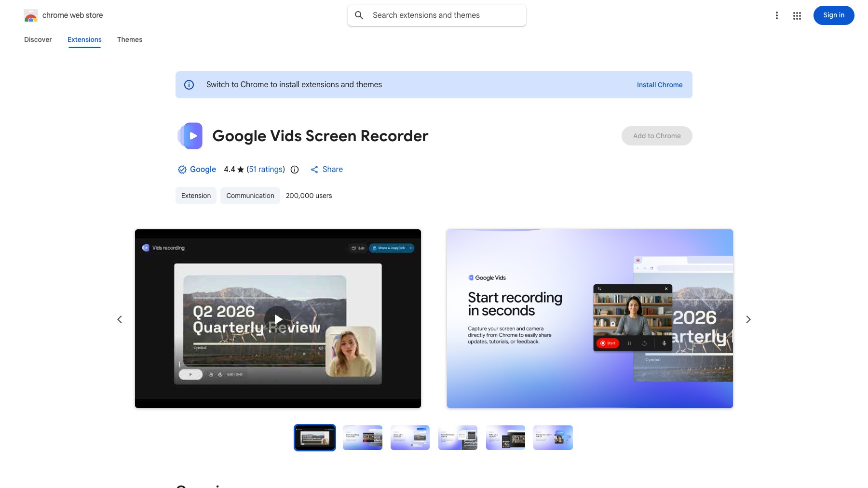Select the fourth carousel thumbnail
Image resolution: width=868 pixels, height=488 pixels.
[x=458, y=437]
